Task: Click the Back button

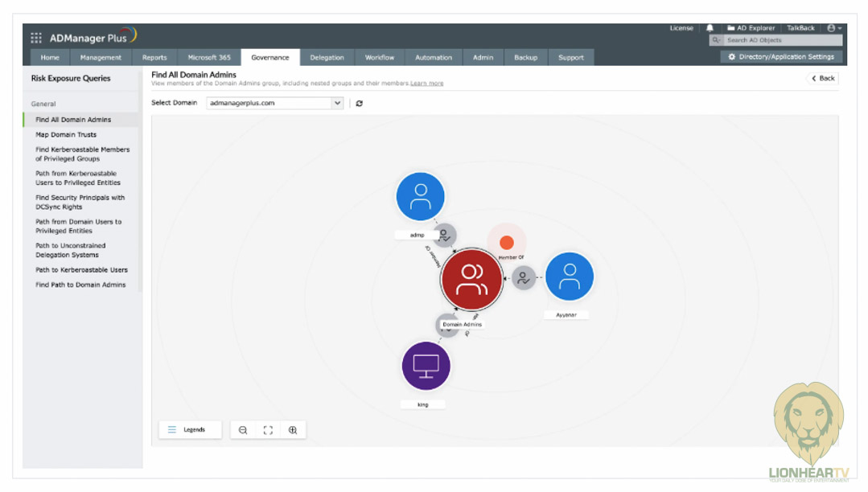Action: [823, 78]
